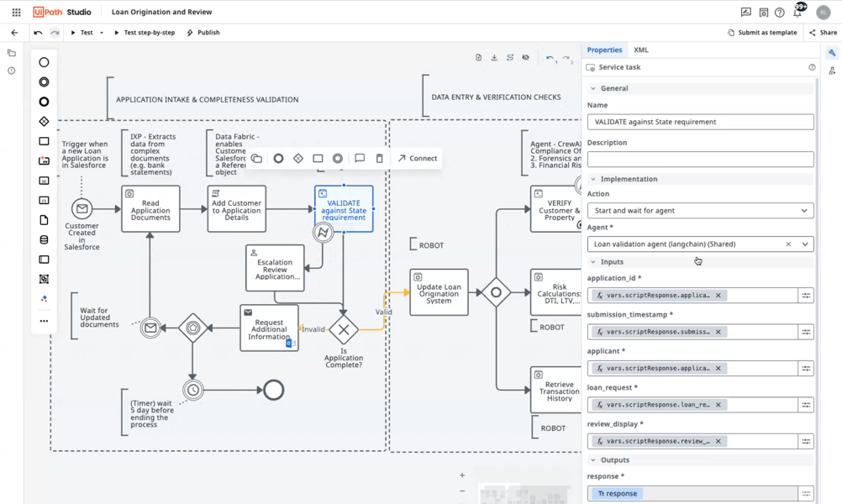This screenshot has width=842, height=504.
Task: Pick the task rectangle in palette
Action: (44, 141)
